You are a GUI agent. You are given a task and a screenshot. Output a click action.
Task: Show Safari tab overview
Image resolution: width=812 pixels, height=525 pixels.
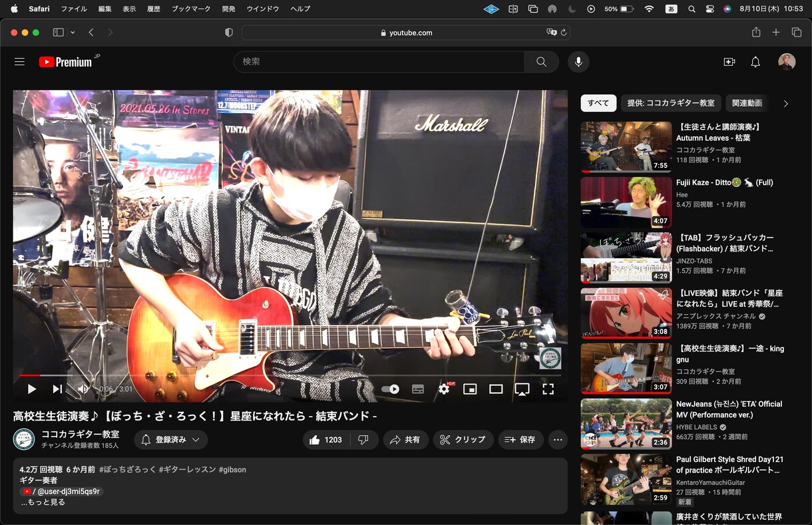point(796,33)
